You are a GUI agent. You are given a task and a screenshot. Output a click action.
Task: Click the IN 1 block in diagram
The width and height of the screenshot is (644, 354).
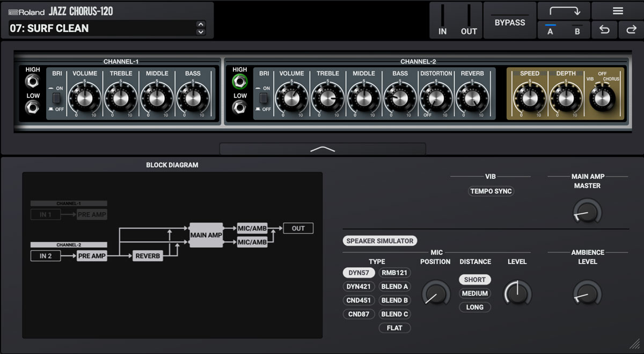point(46,215)
